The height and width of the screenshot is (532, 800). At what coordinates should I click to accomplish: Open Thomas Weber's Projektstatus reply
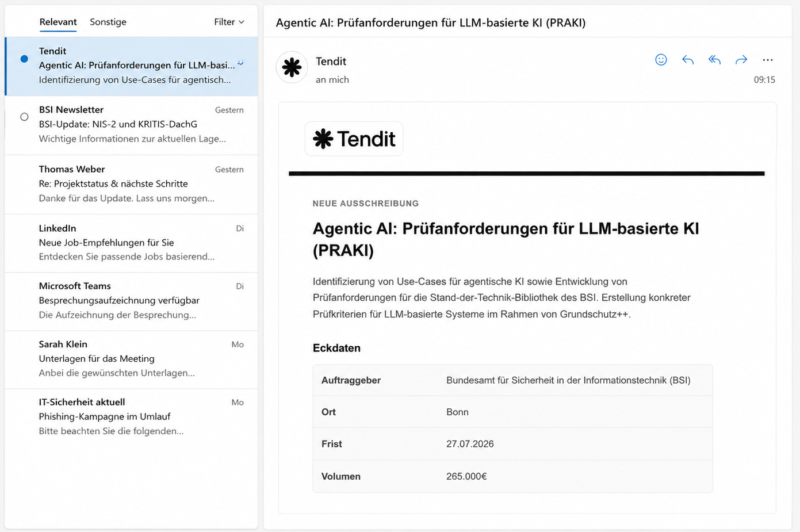click(x=132, y=184)
